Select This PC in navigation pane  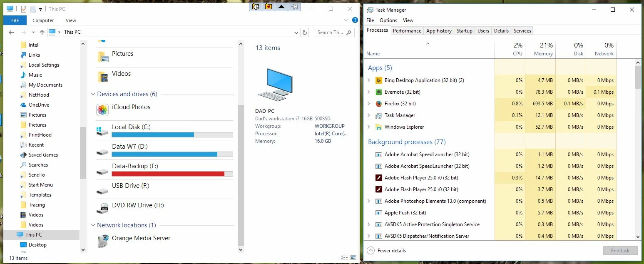[x=33, y=235]
